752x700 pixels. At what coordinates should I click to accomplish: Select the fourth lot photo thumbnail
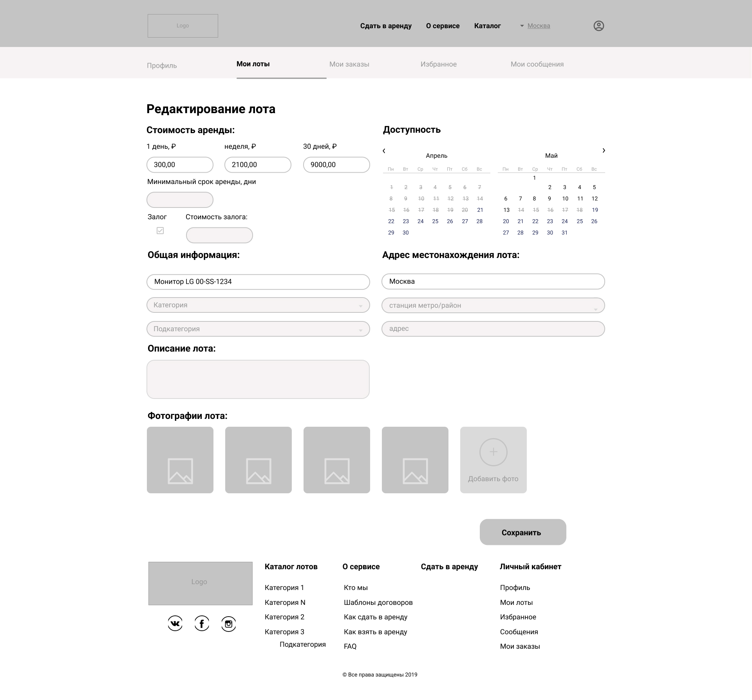[x=415, y=460]
